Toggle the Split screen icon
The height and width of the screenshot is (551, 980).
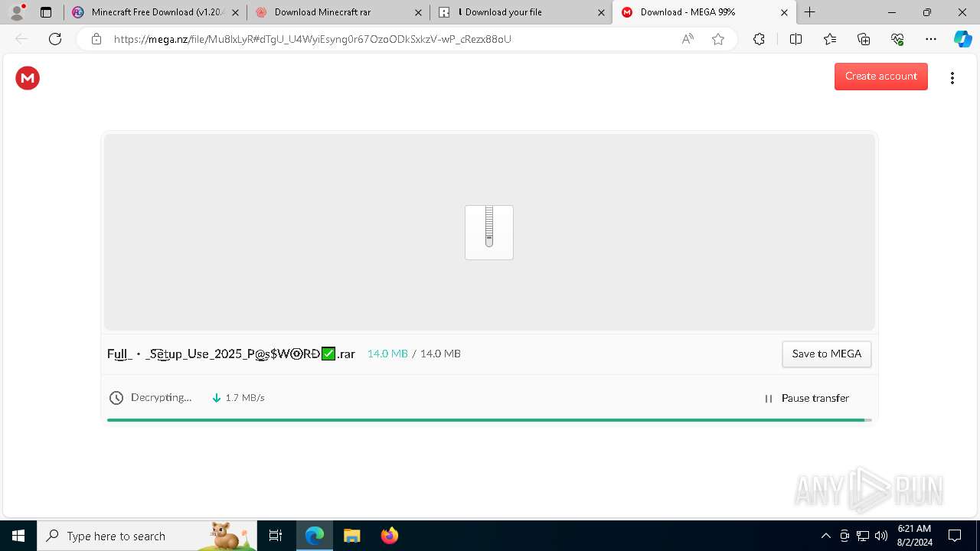[795, 39]
